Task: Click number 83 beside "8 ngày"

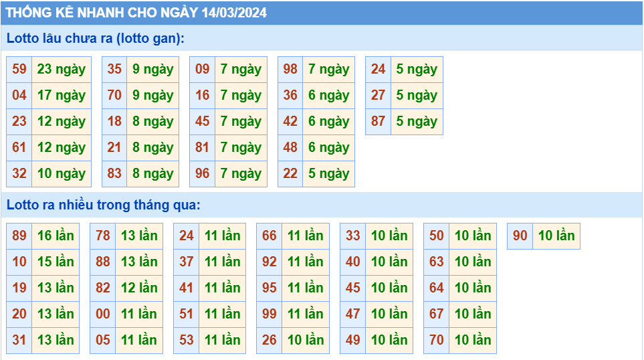Action: coord(114,174)
